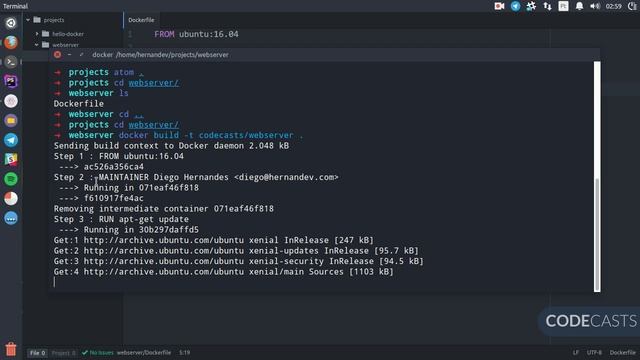Maximize the docker terminal window
This screenshot has height=360, width=640.
pos(81,55)
